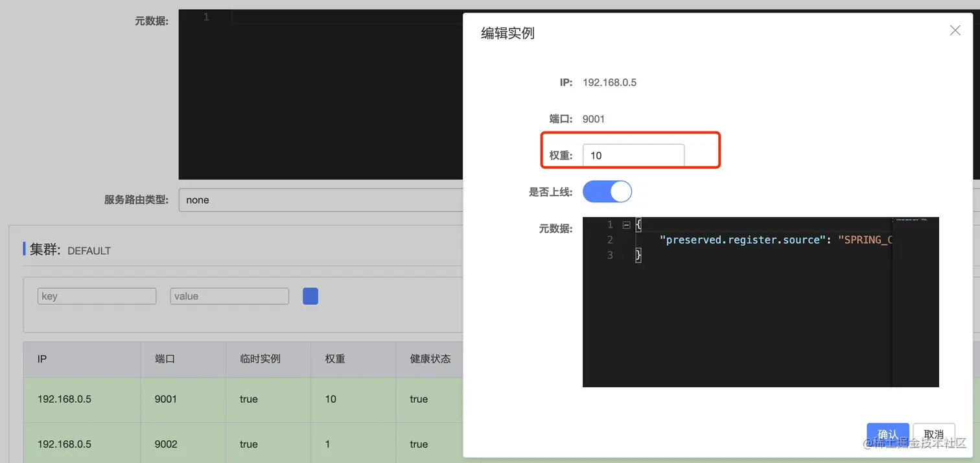This screenshot has height=463, width=980.
Task: Click 取消 to cancel editing
Action: pyautogui.click(x=933, y=434)
